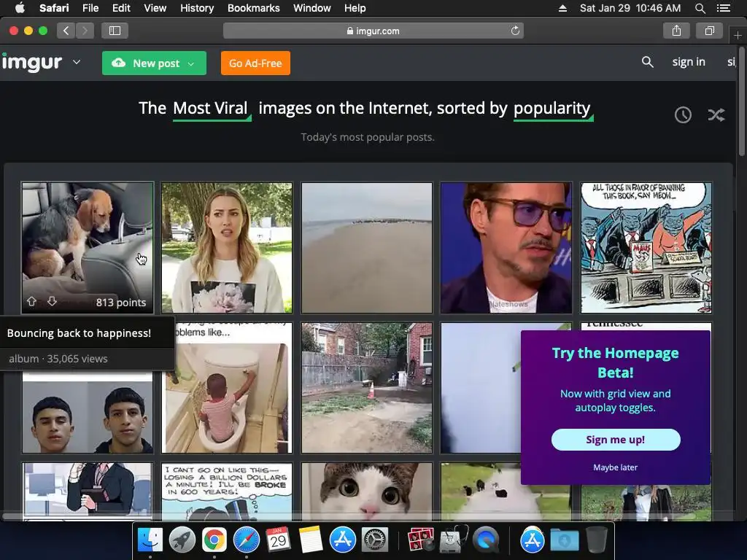
Task: Click 'Bouncing back to happiness!' tooltip title
Action: pos(79,332)
